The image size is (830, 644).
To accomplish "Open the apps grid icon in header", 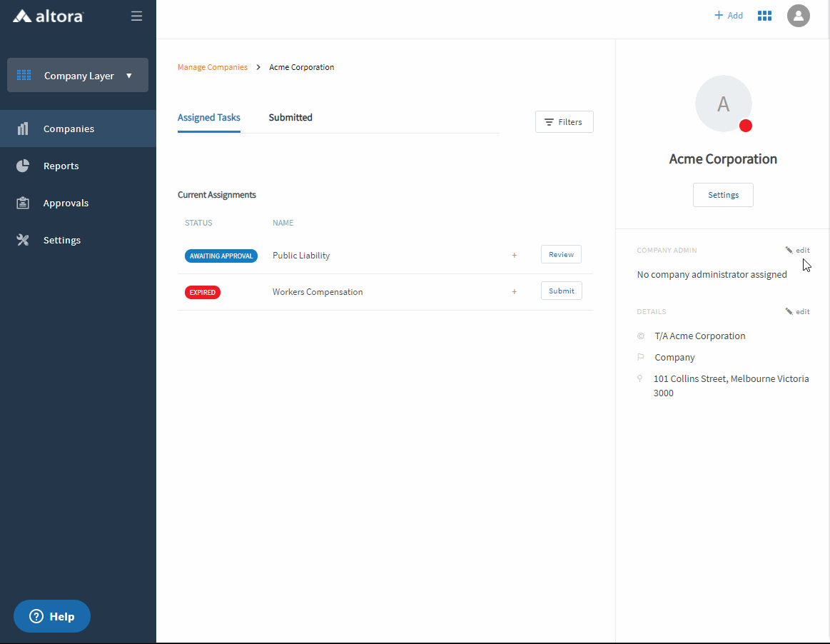I will 764,16.
